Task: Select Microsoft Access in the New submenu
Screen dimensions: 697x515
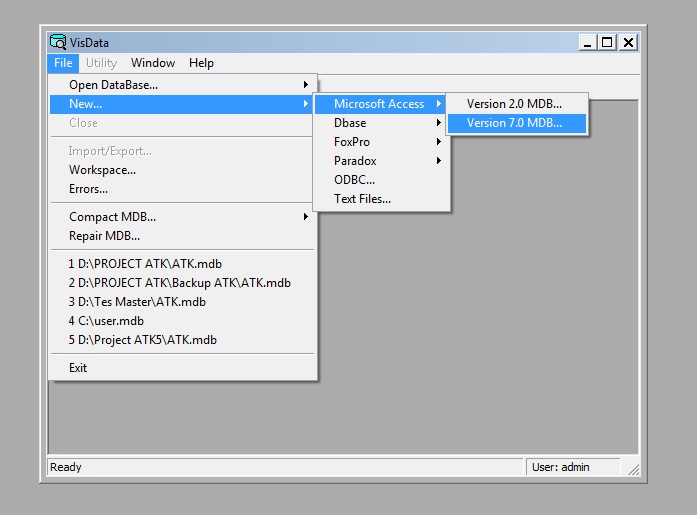Action: (x=381, y=104)
